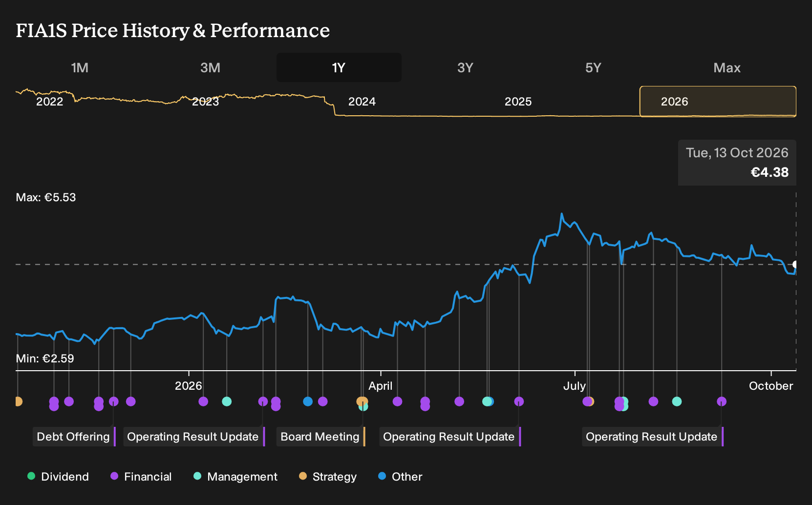View the Max time range
Screen dimensions: 812x505
(727, 67)
